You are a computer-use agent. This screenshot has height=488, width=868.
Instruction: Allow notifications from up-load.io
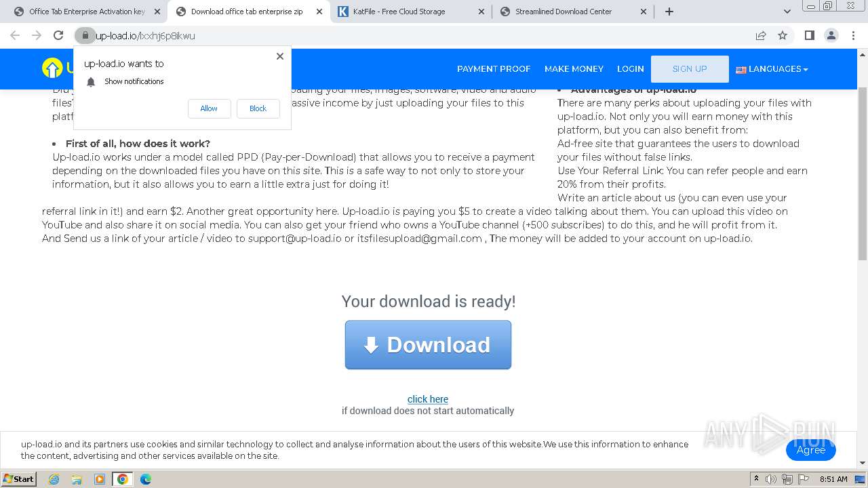[209, 108]
